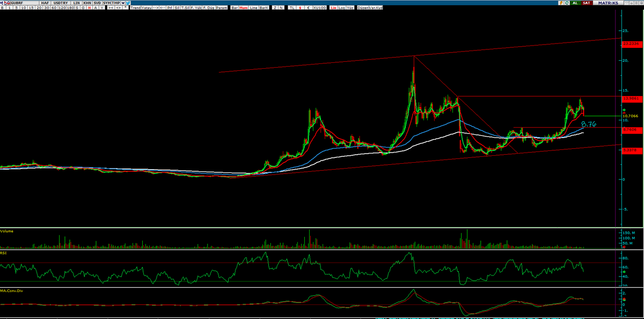Click the >< compress chart icon

pyautogui.click(x=111, y=8)
